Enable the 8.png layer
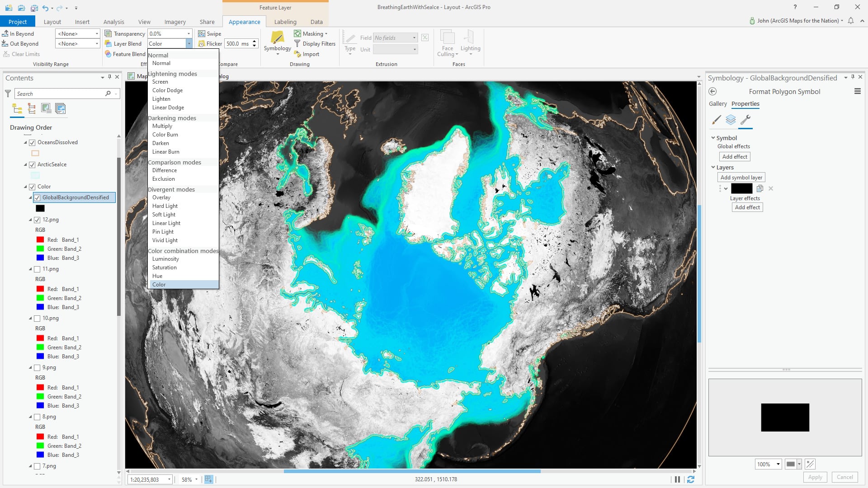The height and width of the screenshot is (488, 868). click(x=37, y=417)
